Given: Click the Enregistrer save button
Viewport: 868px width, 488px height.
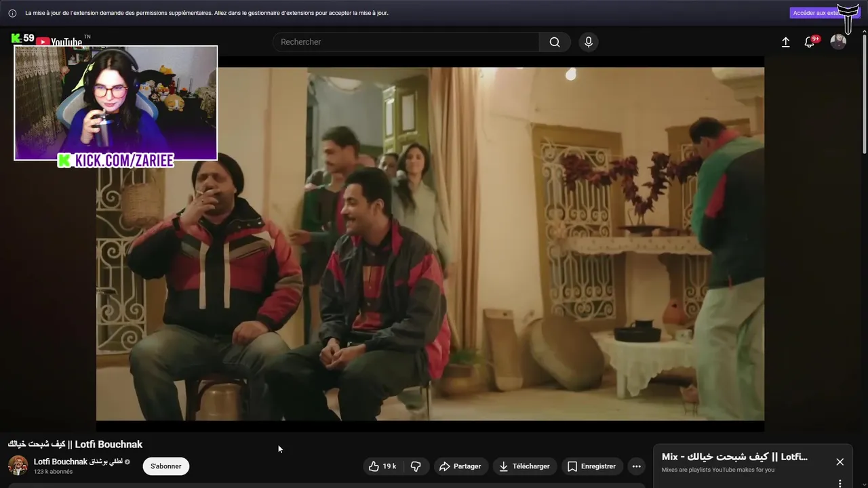Looking at the screenshot, I should 592,466.
